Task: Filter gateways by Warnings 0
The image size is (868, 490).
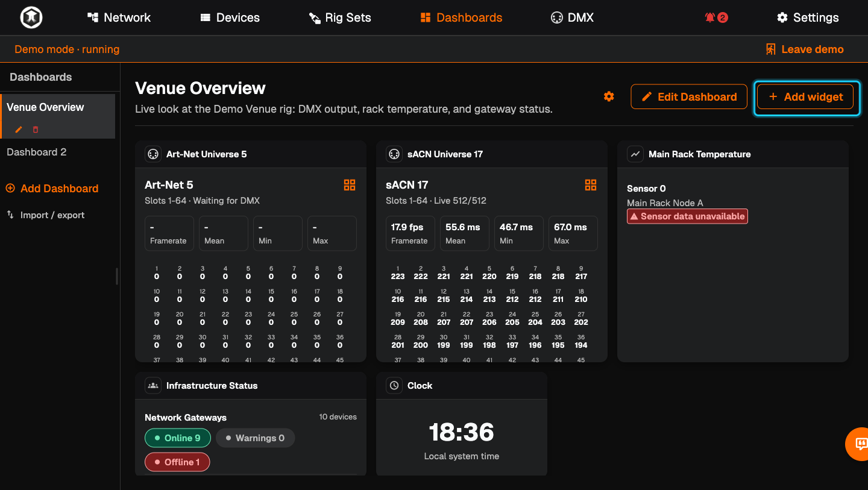Action: point(255,438)
